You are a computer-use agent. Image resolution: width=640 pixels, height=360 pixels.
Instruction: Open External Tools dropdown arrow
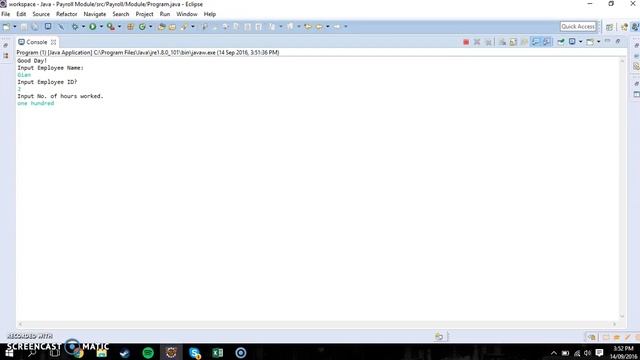tap(119, 27)
